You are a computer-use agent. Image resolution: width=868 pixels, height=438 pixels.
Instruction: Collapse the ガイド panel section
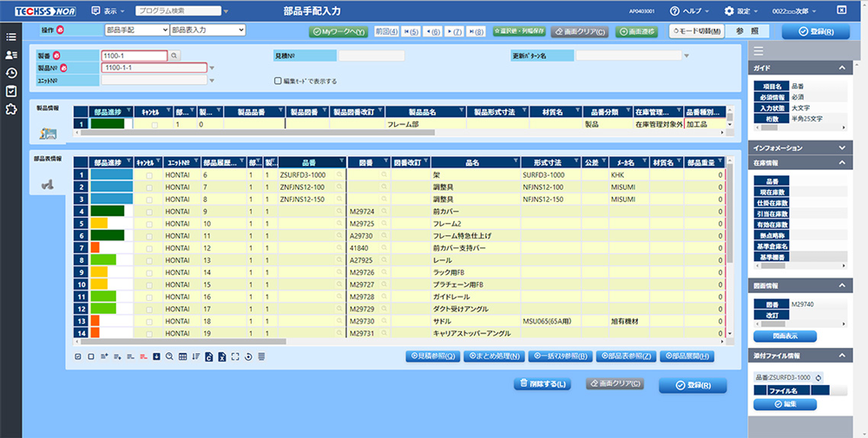coord(841,68)
